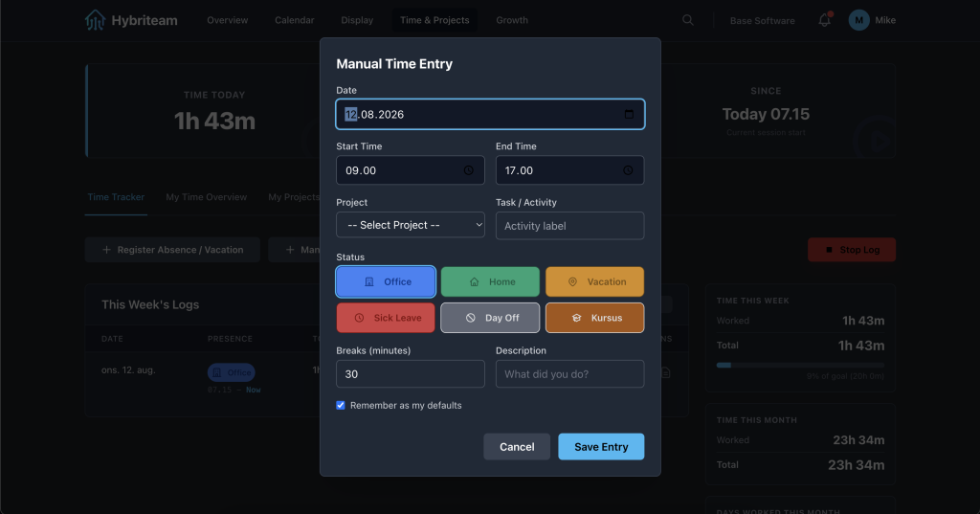Uncheck Remember as my defaults
The image size is (980, 514).
click(341, 405)
